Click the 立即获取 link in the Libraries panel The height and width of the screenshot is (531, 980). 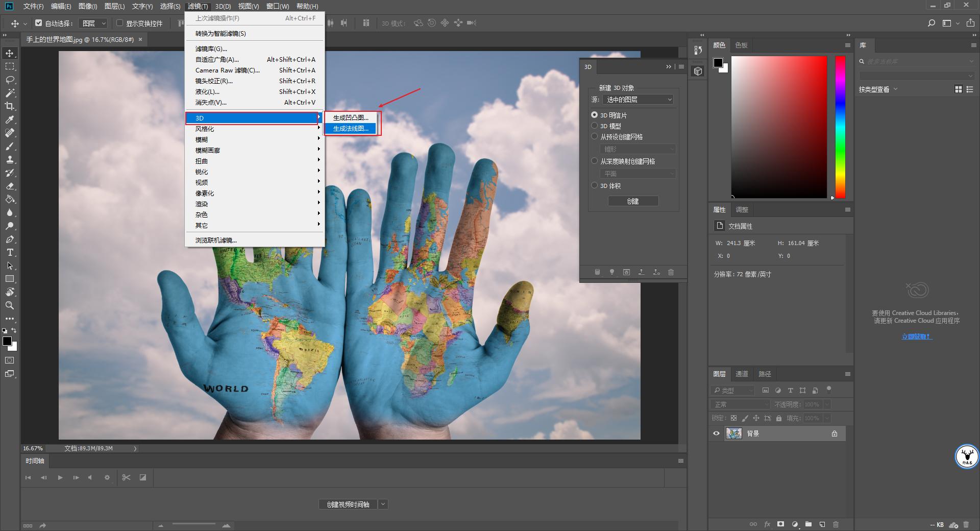pos(916,336)
